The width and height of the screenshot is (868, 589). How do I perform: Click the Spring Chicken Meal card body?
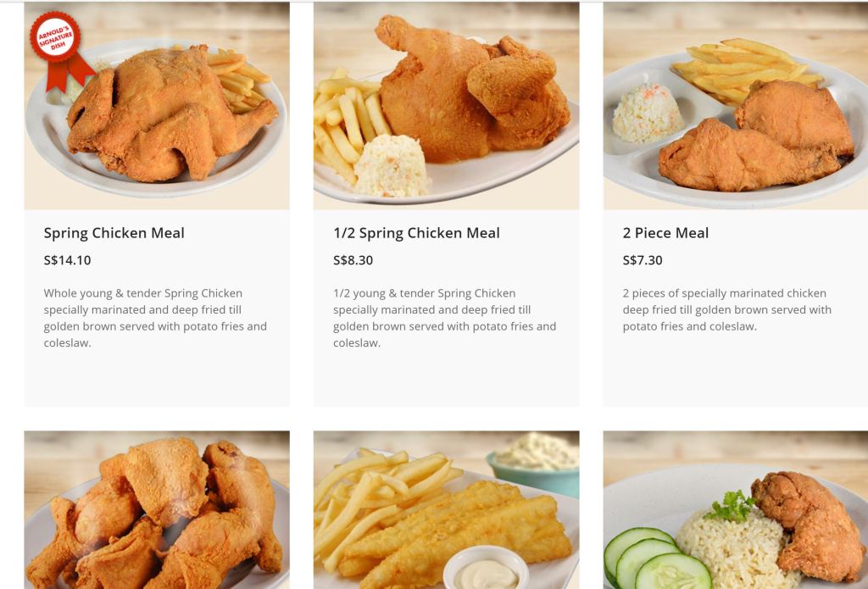pos(157,308)
